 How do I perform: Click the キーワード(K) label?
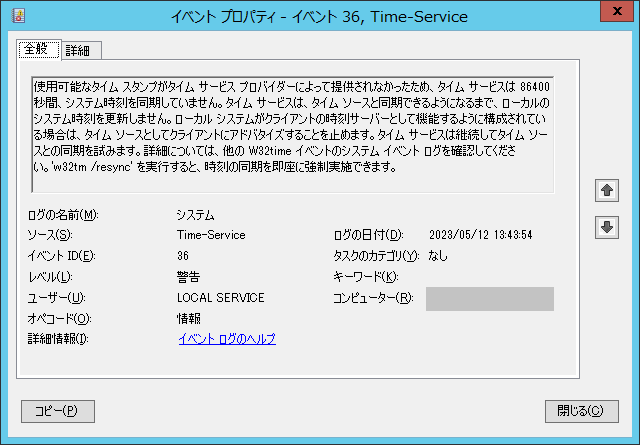[366, 277]
